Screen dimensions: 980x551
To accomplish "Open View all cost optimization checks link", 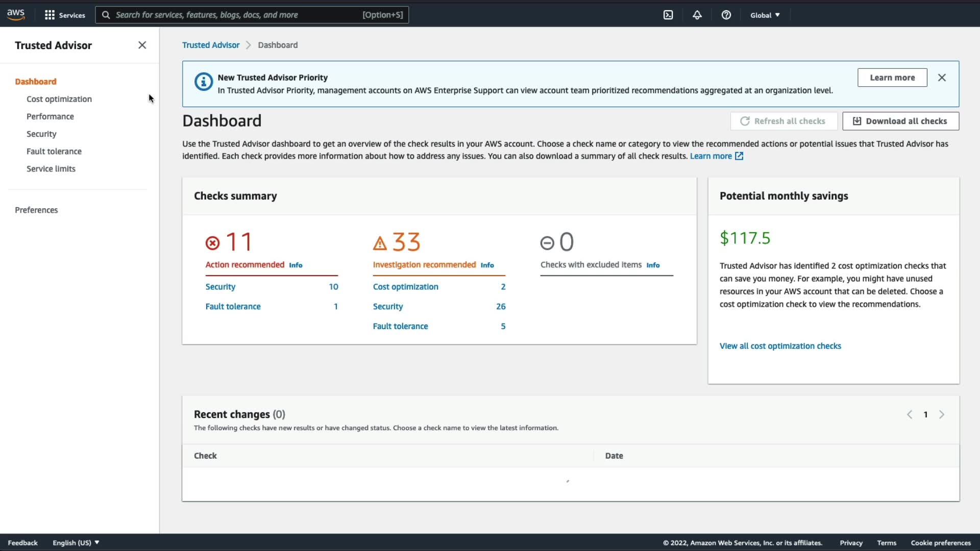I will 780,346.
